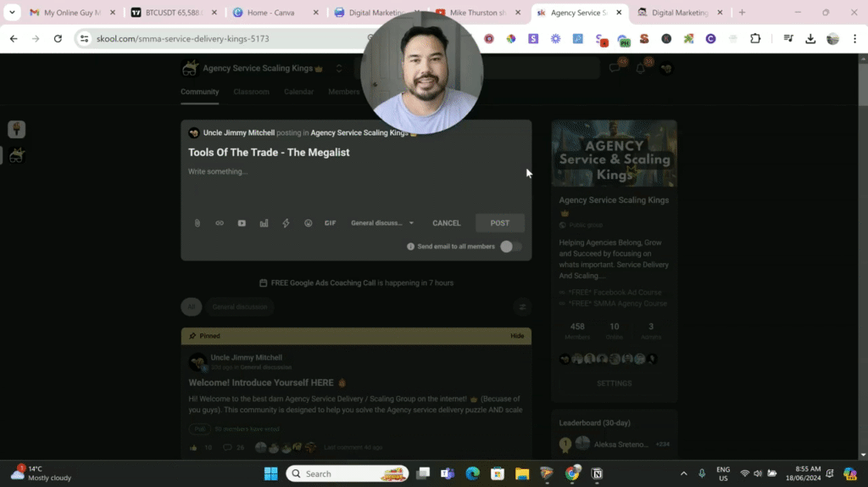The height and width of the screenshot is (487, 868).
Task: Select the General discussion filter chip
Action: (x=240, y=307)
